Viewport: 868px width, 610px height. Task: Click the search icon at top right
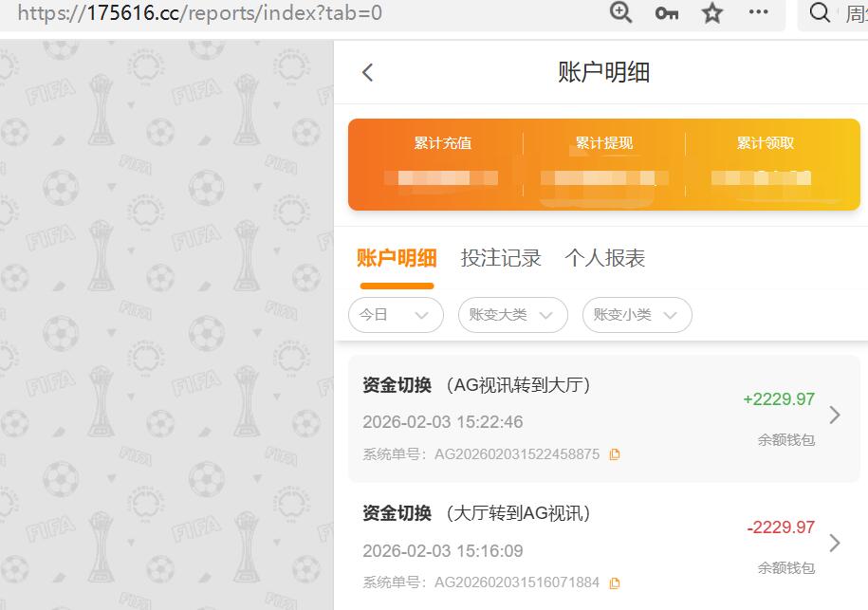tap(819, 13)
